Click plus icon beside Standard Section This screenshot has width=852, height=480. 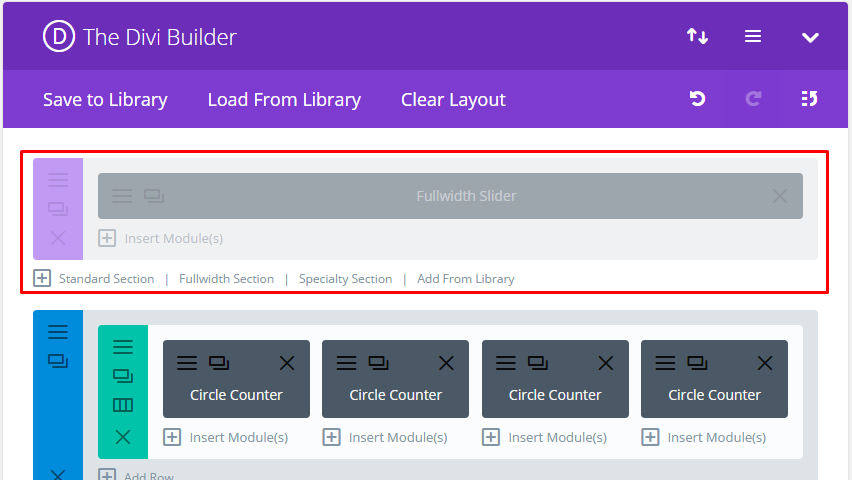pyautogui.click(x=42, y=278)
